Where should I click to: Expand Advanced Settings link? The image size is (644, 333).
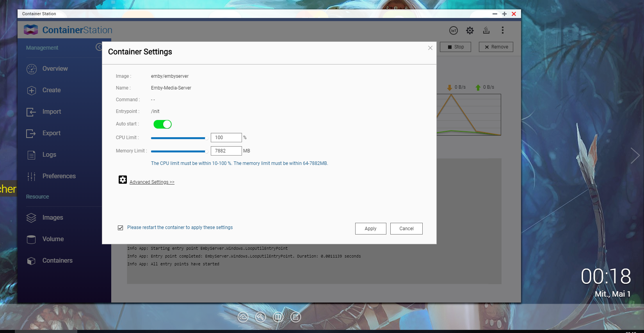coord(152,182)
